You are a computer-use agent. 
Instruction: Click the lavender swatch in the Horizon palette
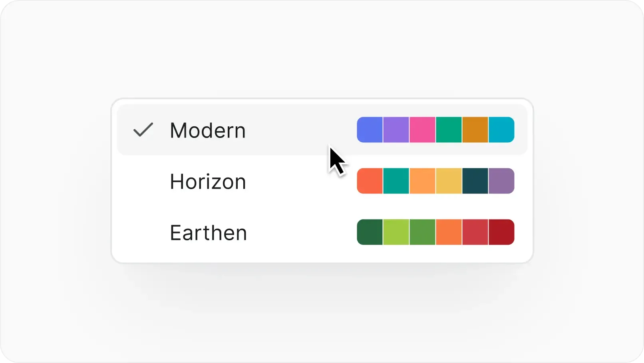tap(501, 181)
